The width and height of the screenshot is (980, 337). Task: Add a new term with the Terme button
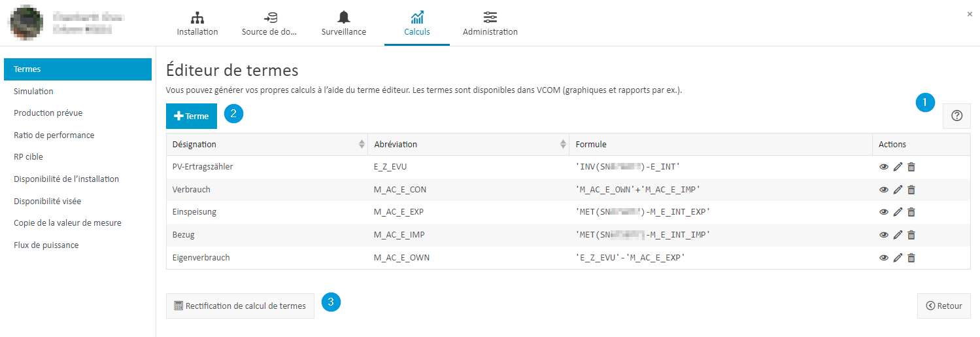click(x=192, y=116)
